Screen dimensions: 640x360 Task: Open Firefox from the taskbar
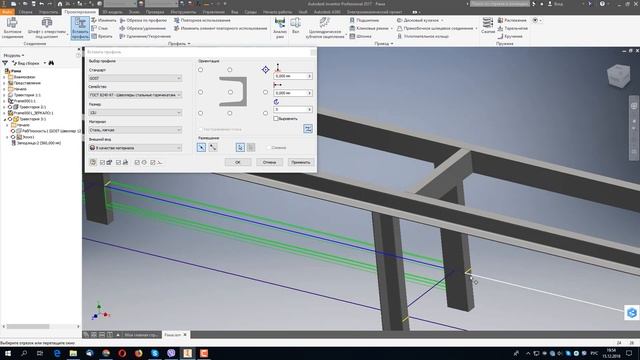pyautogui.click(x=138, y=353)
